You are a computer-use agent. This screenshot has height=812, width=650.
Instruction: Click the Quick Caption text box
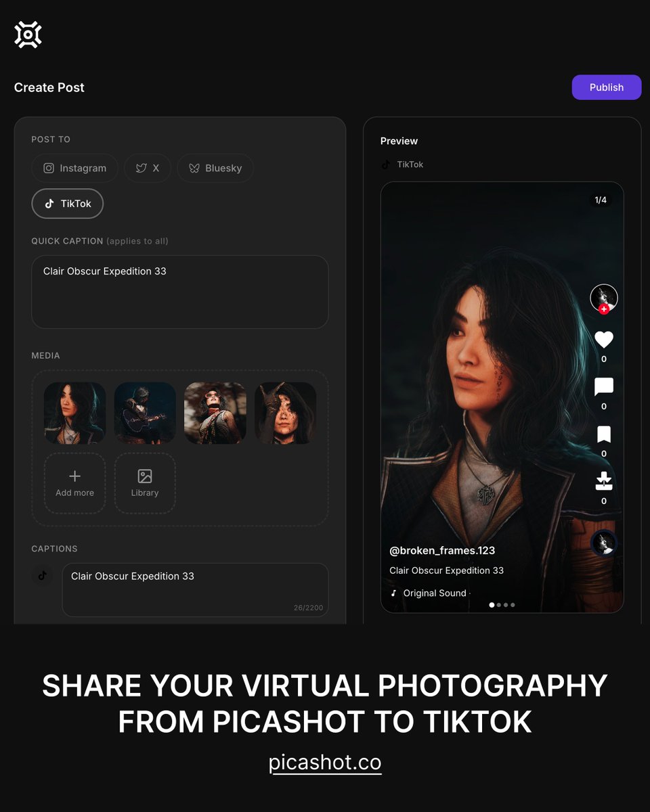[180, 292]
